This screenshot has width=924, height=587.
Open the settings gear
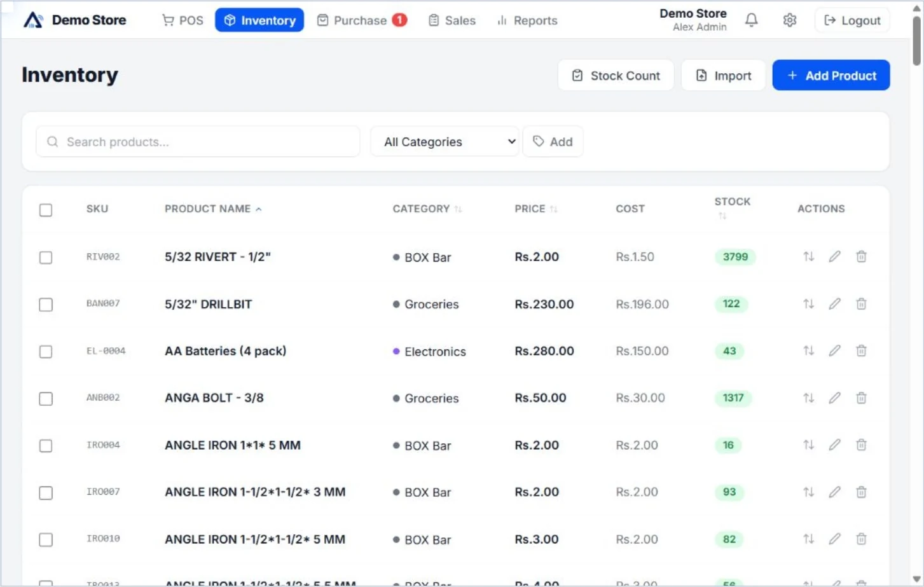click(x=789, y=20)
